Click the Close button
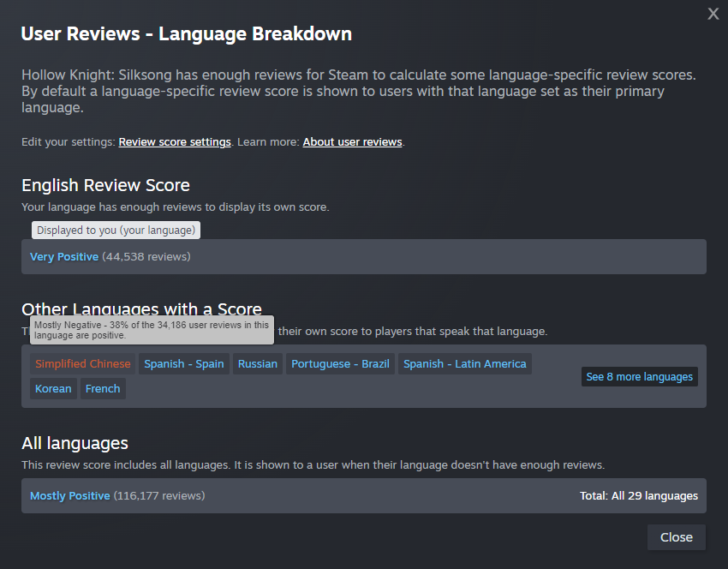Image resolution: width=728 pixels, height=569 pixels. click(x=677, y=537)
